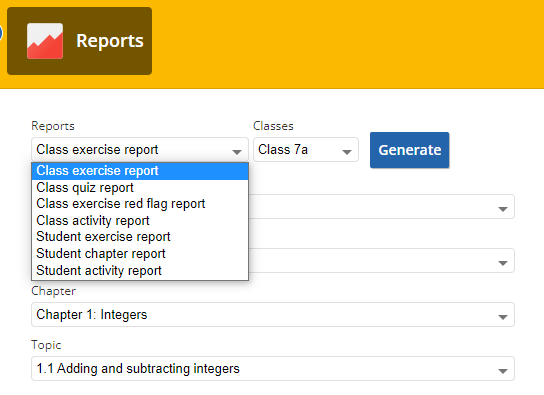The width and height of the screenshot is (544, 395).
Task: Select highlighted Class exercise report option
Action: pos(140,171)
